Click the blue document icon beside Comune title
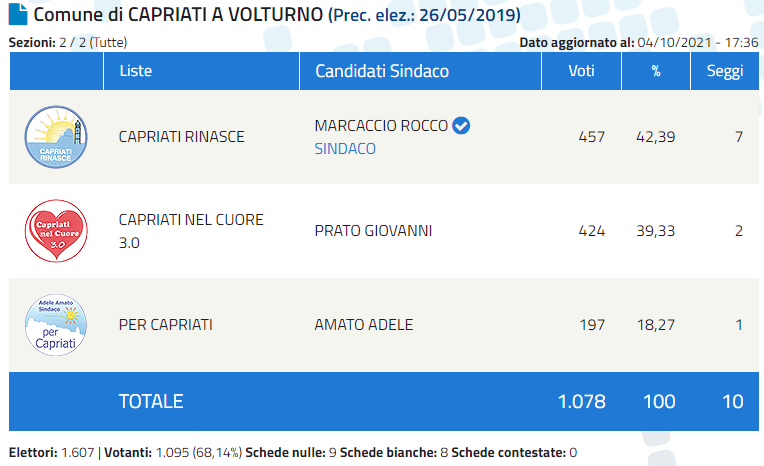764x466 pixels. click(18, 16)
